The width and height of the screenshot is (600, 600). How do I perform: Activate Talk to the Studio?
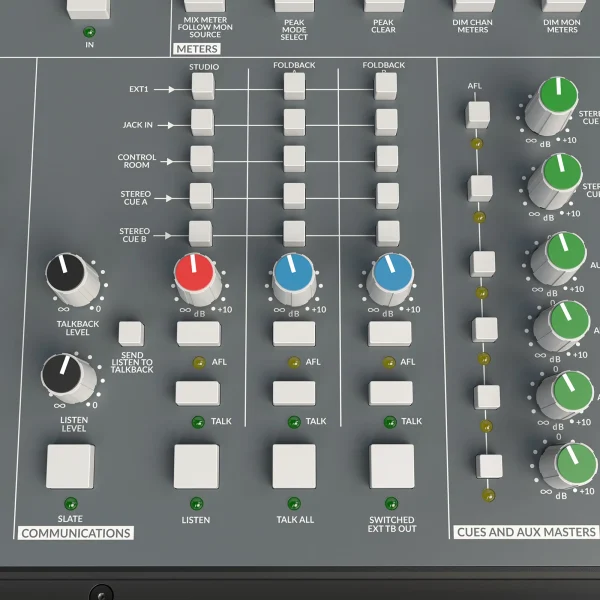coord(198,393)
